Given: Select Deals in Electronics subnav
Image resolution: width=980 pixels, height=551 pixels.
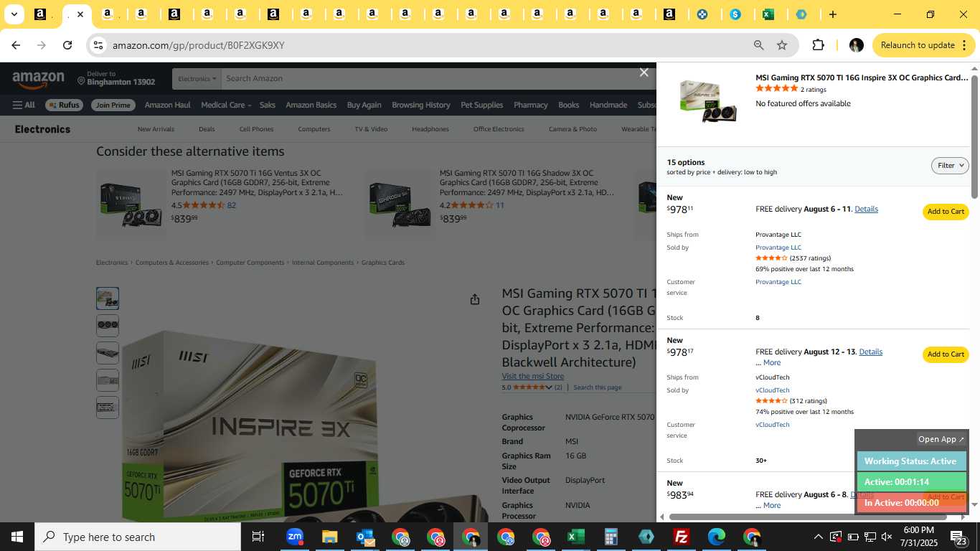Looking at the screenshot, I should [x=207, y=129].
